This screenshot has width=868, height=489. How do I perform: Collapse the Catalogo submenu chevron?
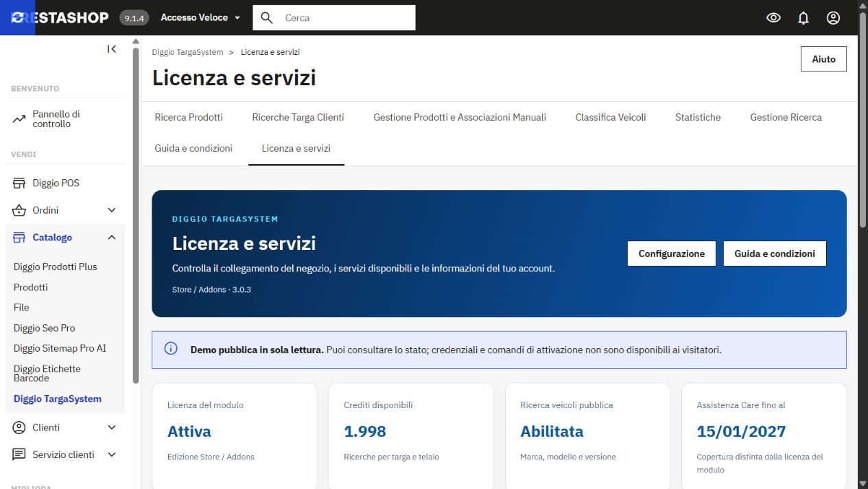(113, 238)
